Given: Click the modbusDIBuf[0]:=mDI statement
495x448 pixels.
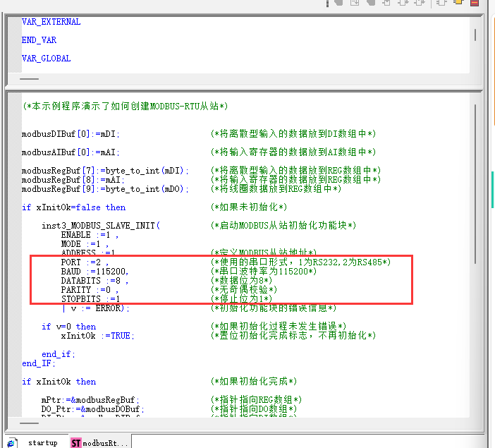Looking at the screenshot, I should pos(71,134).
